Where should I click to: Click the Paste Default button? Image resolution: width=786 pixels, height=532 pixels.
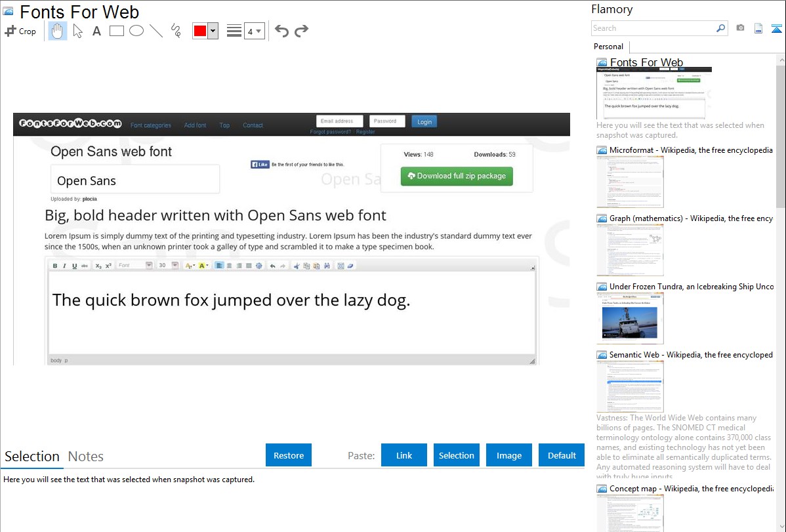click(x=562, y=455)
